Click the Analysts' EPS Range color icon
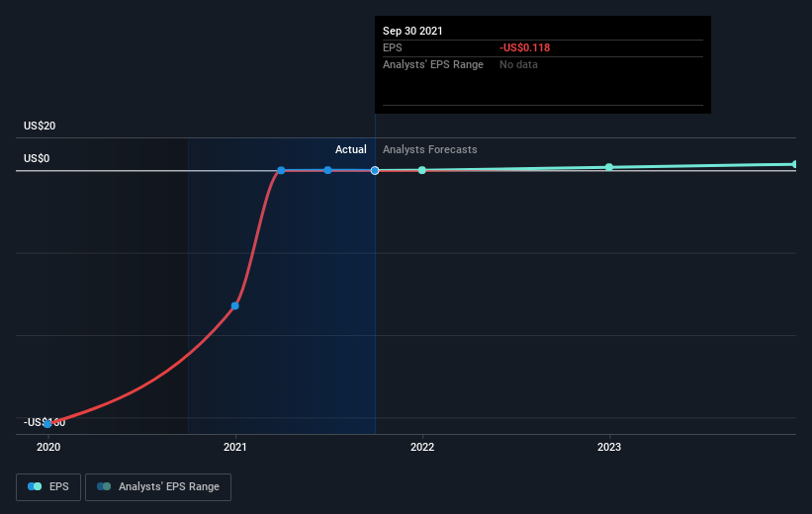Screen dimensions: 812x514 pos(104,486)
